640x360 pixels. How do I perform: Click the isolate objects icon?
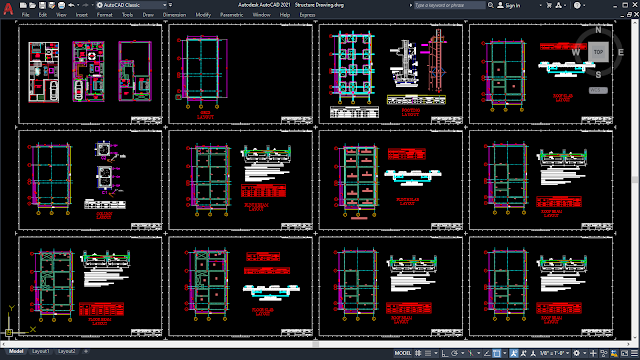coord(604,353)
